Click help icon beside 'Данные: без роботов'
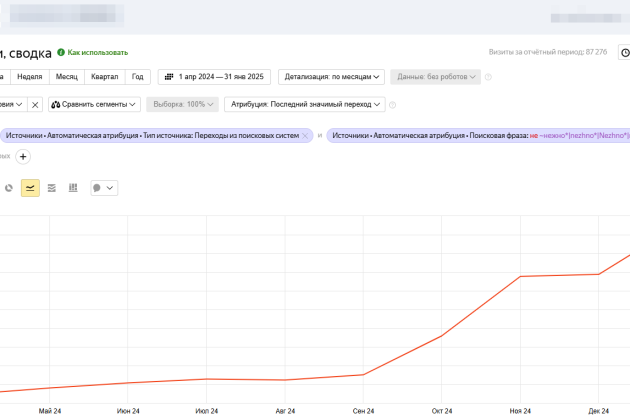This screenshot has height=420, width=630. coord(490,77)
